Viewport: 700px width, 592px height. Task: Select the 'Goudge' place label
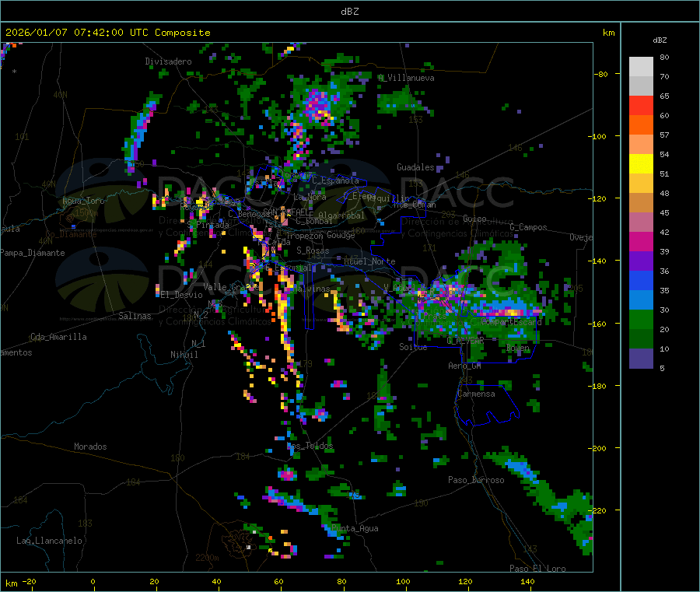(x=341, y=235)
